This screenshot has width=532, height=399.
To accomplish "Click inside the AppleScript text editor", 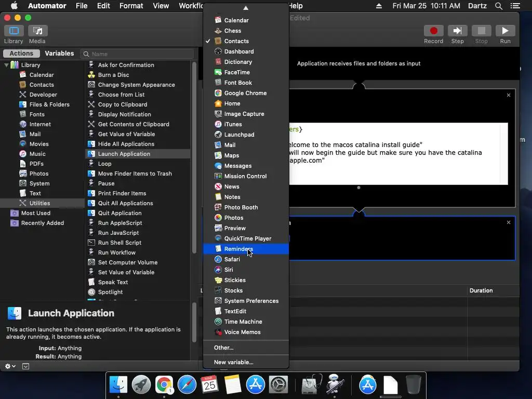I will [398, 154].
